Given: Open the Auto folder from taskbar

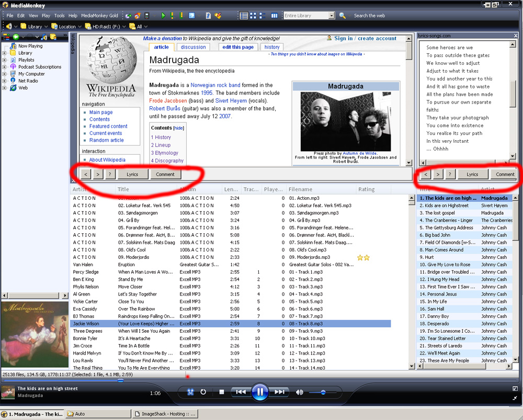Looking at the screenshot, I should 98,414.
